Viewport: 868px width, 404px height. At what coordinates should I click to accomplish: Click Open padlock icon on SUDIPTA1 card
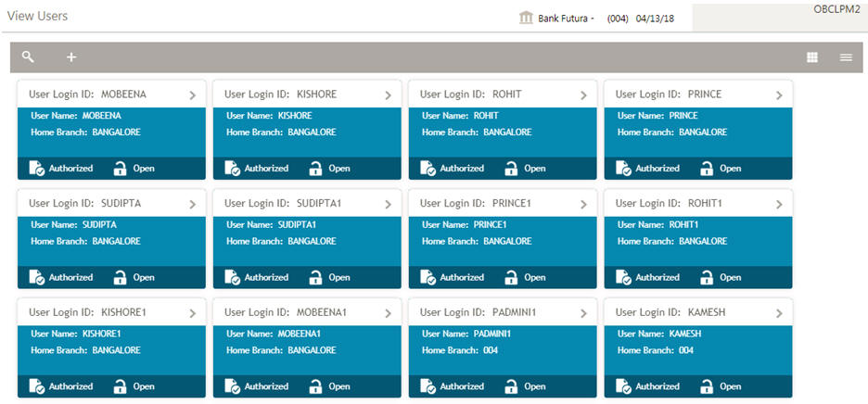click(x=315, y=277)
